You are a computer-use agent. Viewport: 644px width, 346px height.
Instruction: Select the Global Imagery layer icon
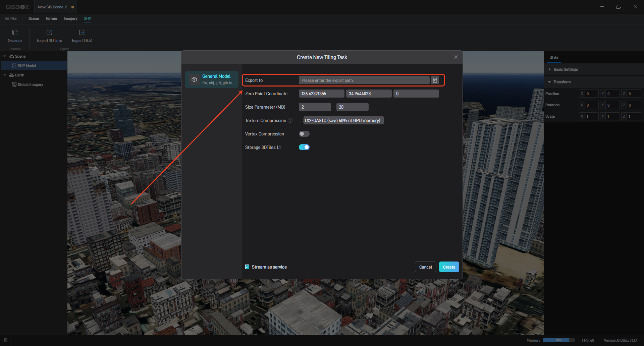(x=14, y=84)
